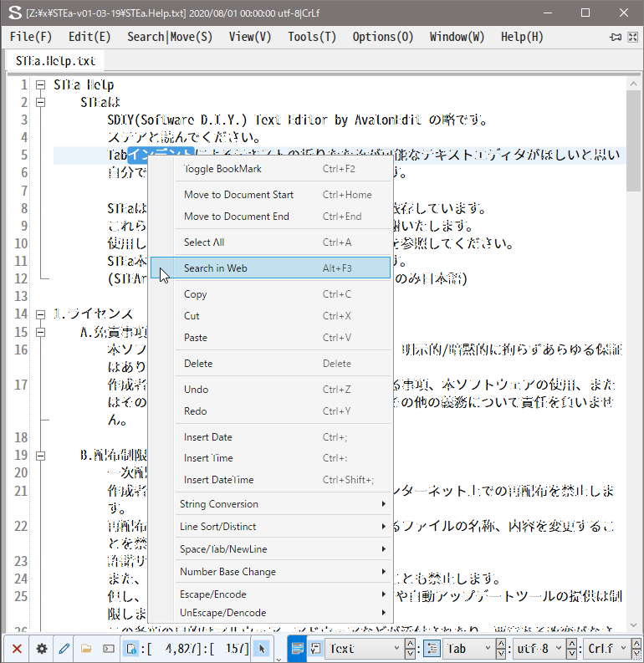Open the Tab folding dropdown
The image size is (644, 663).
(468, 648)
